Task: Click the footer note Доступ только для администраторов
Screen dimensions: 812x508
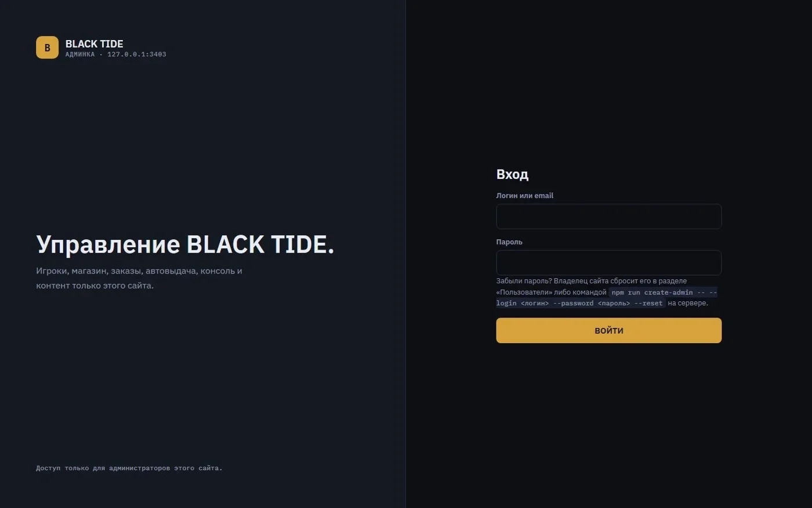Action: pyautogui.click(x=129, y=468)
